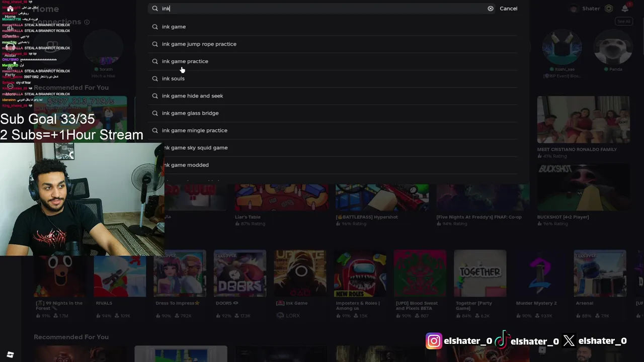Open the Robux icon next to Shater

[609, 9]
